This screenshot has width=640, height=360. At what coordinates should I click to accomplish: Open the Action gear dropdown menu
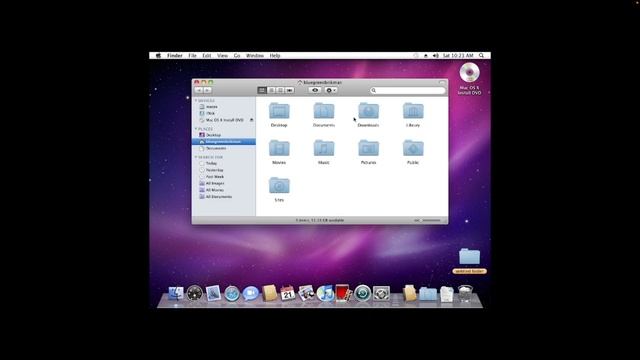coord(331,90)
